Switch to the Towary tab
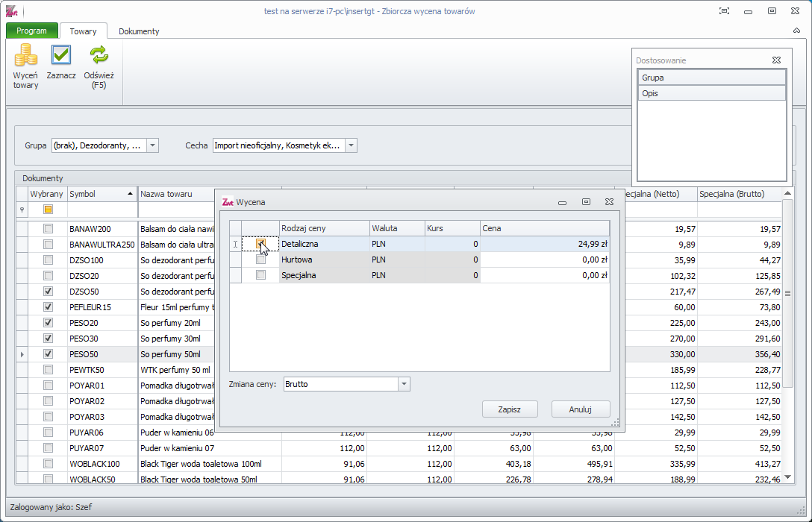 pyautogui.click(x=84, y=31)
